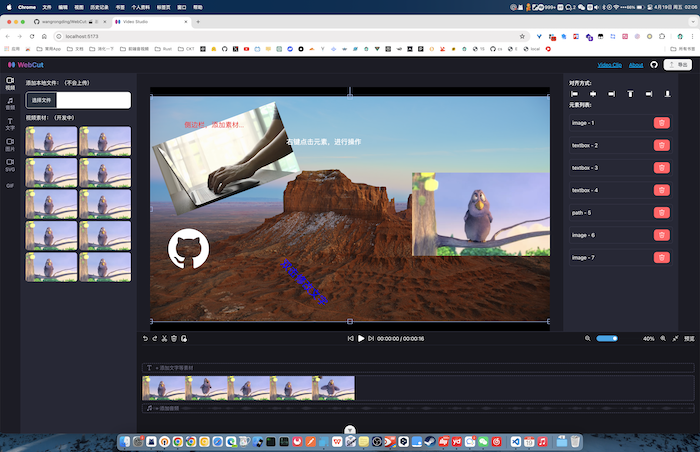
Task: Open the SVG sidebar panel
Action: click(x=10, y=165)
